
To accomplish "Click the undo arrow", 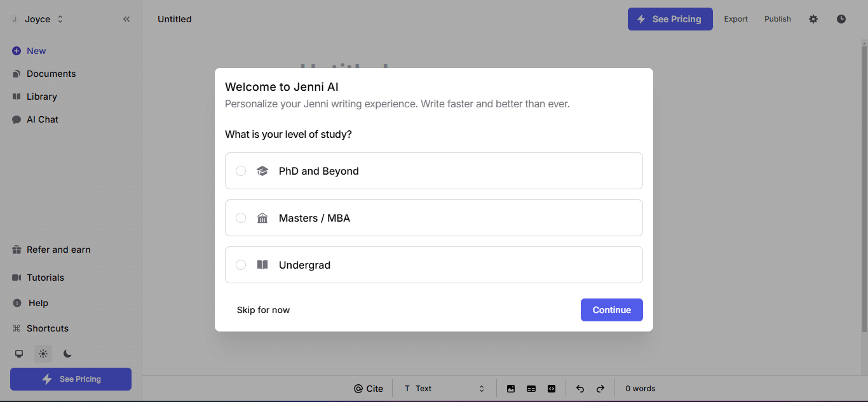I will [x=580, y=389].
